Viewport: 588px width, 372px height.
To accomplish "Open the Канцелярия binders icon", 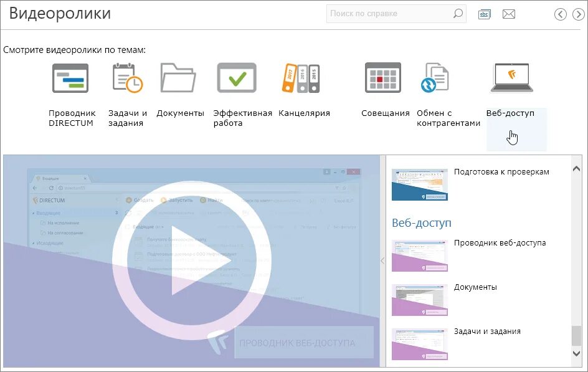I will tap(301, 78).
